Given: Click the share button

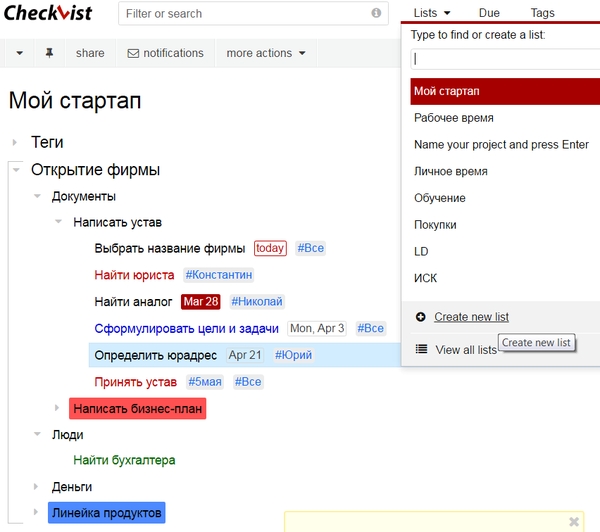Looking at the screenshot, I should click(x=90, y=53).
